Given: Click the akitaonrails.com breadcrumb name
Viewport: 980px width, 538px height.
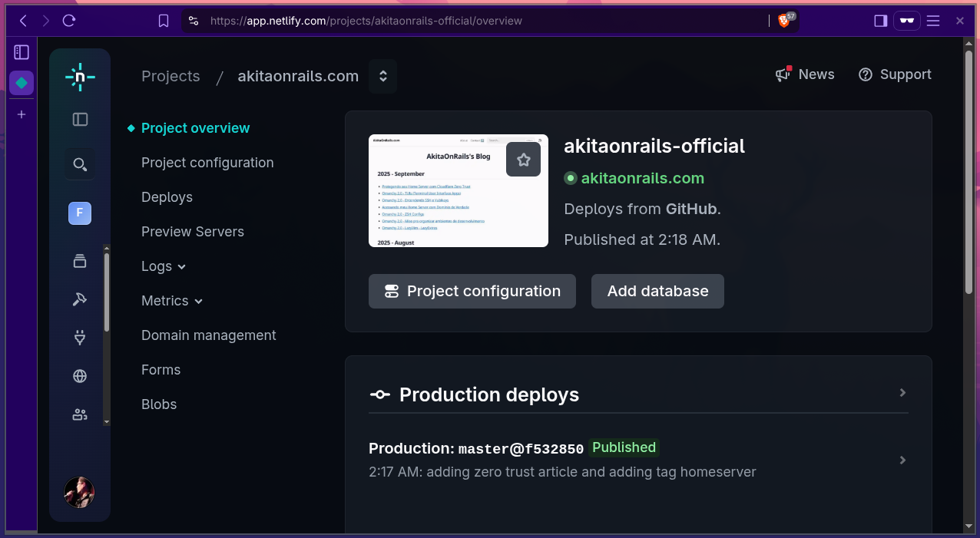Looking at the screenshot, I should tap(298, 76).
